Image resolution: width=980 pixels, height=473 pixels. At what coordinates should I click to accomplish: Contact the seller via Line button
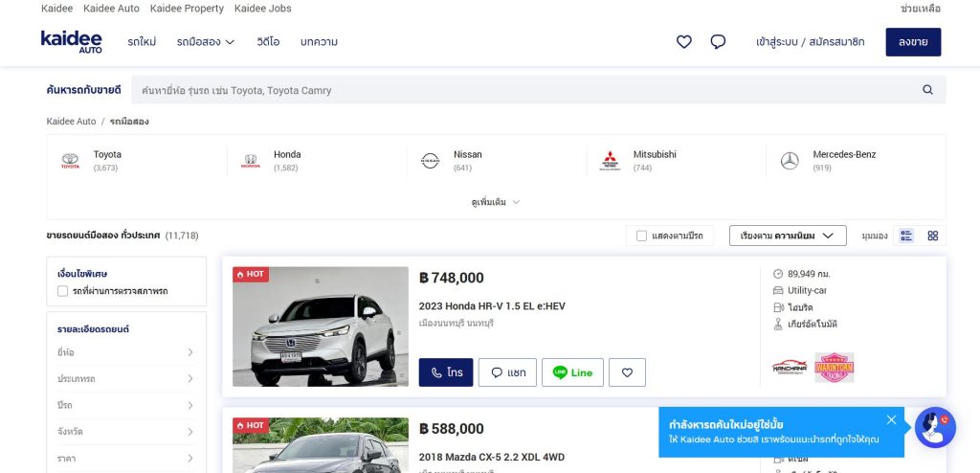(x=572, y=372)
